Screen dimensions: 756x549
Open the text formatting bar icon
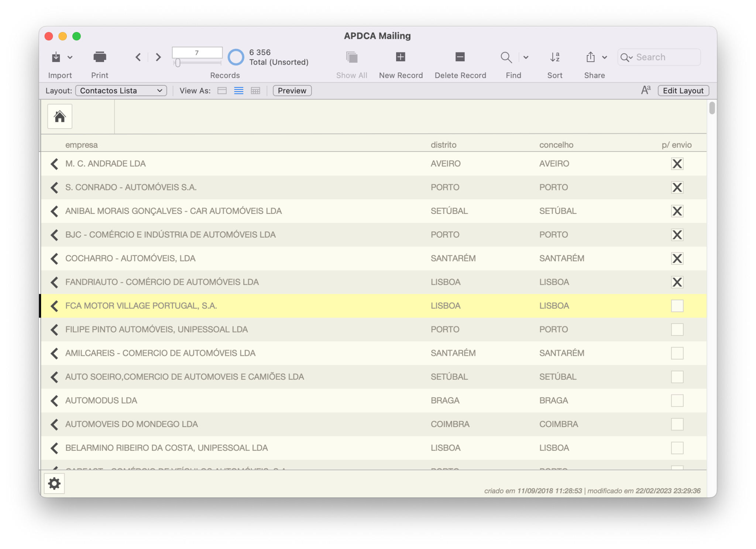pyautogui.click(x=646, y=91)
